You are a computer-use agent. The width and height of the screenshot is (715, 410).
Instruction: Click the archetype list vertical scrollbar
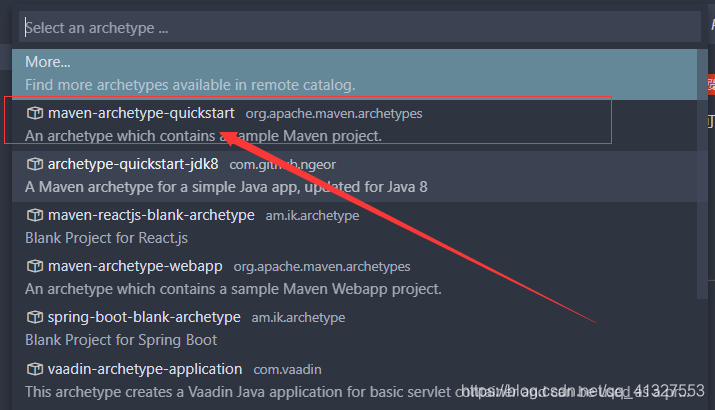click(x=702, y=173)
